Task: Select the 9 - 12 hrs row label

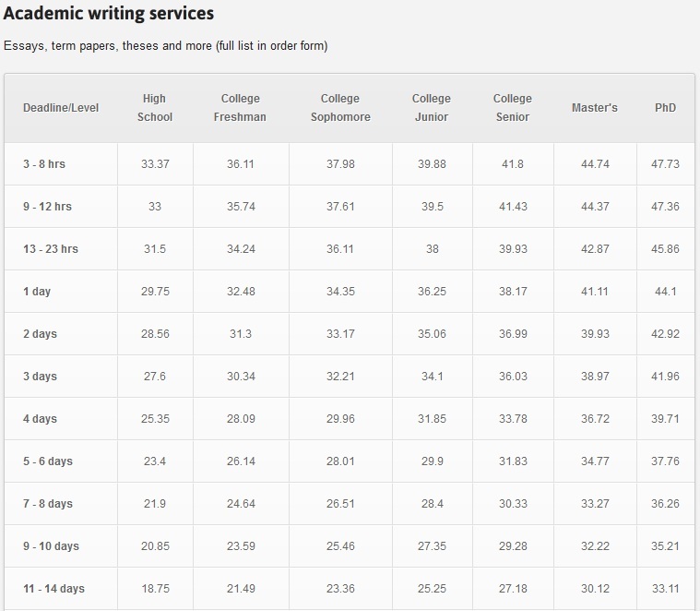Action: (x=47, y=207)
